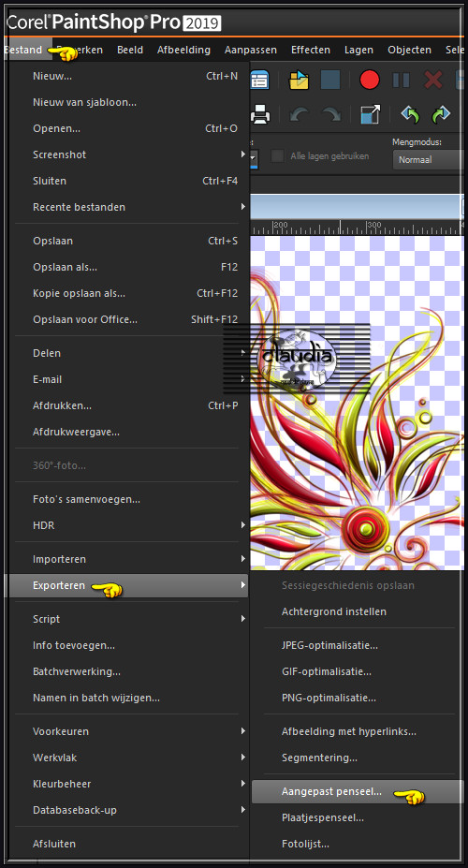Viewport: 468px width, 868px height.
Task: Open the Mengmodus 'Normaal' dropdown
Action: 427,160
